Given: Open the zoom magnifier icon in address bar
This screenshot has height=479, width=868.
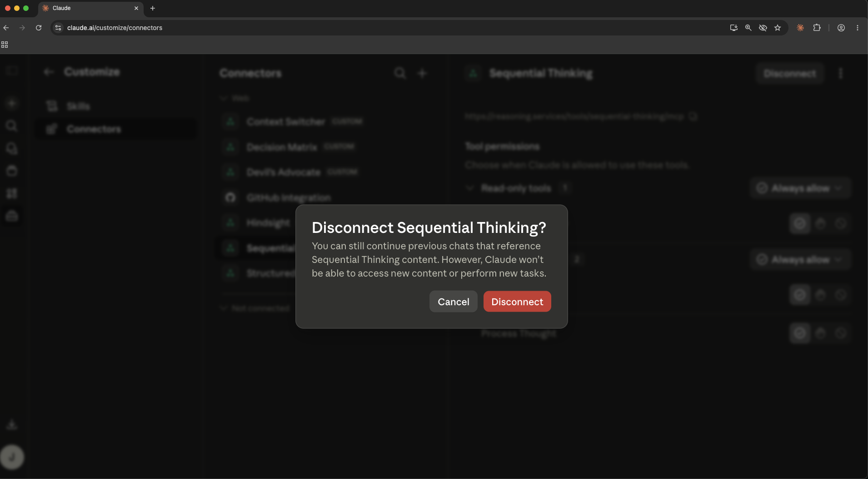Looking at the screenshot, I should pyautogui.click(x=748, y=28).
